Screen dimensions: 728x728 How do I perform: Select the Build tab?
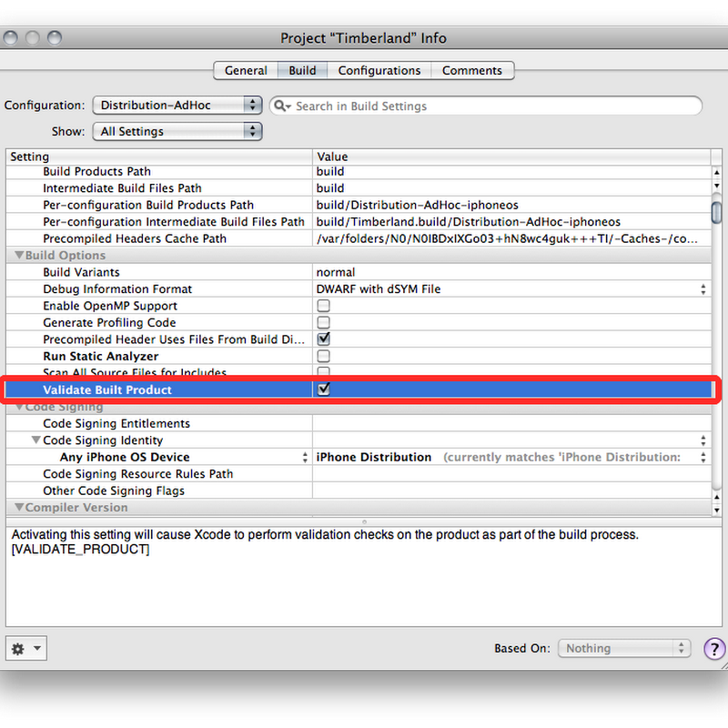[x=302, y=71]
